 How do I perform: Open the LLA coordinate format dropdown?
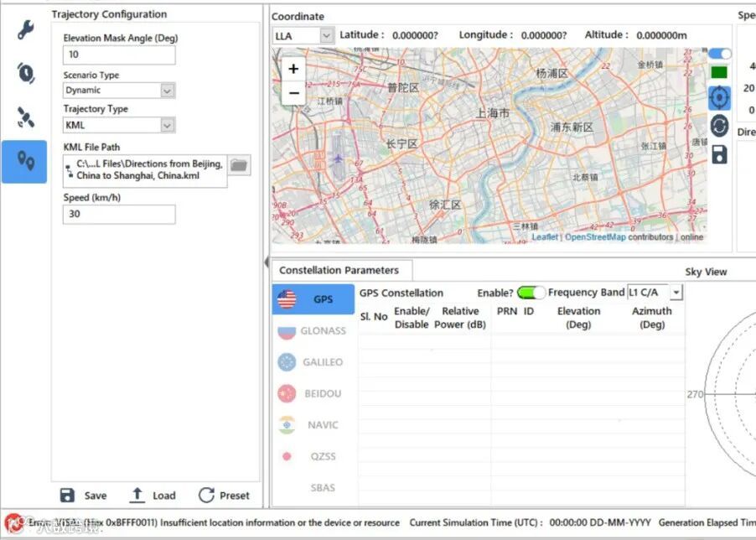tap(303, 36)
